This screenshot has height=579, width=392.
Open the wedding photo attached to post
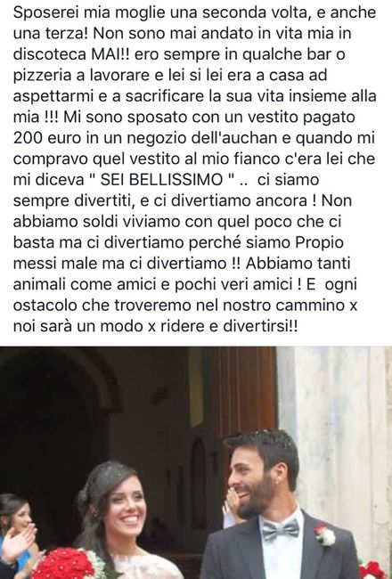tap(196, 462)
